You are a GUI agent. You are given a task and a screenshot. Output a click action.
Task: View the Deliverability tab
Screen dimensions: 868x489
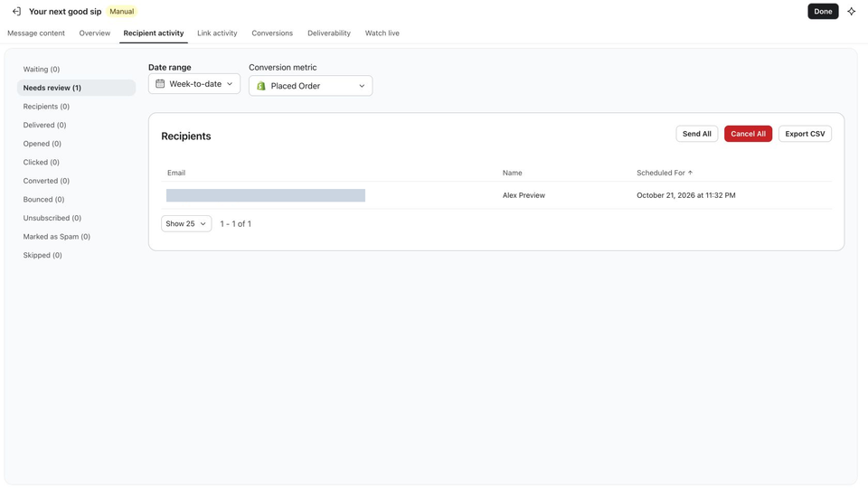click(329, 33)
